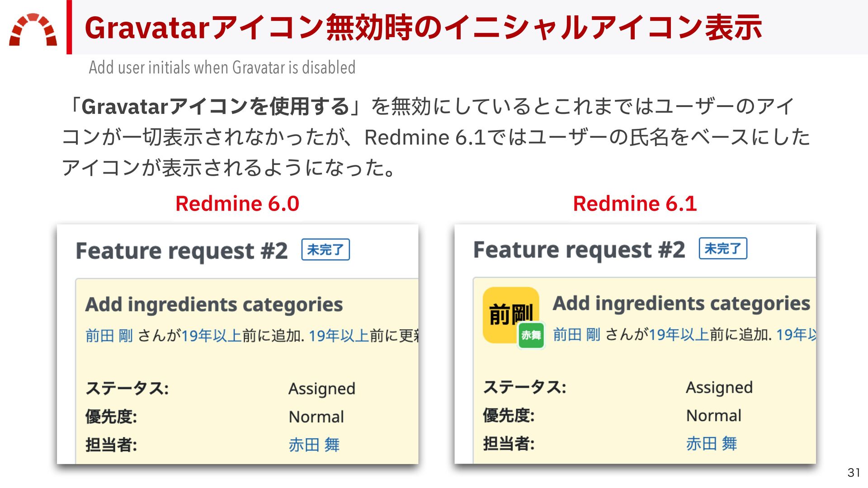Click the 未完了 badge in Redmine 6.1 panel
This screenshot has height=488, width=868.
(722, 249)
